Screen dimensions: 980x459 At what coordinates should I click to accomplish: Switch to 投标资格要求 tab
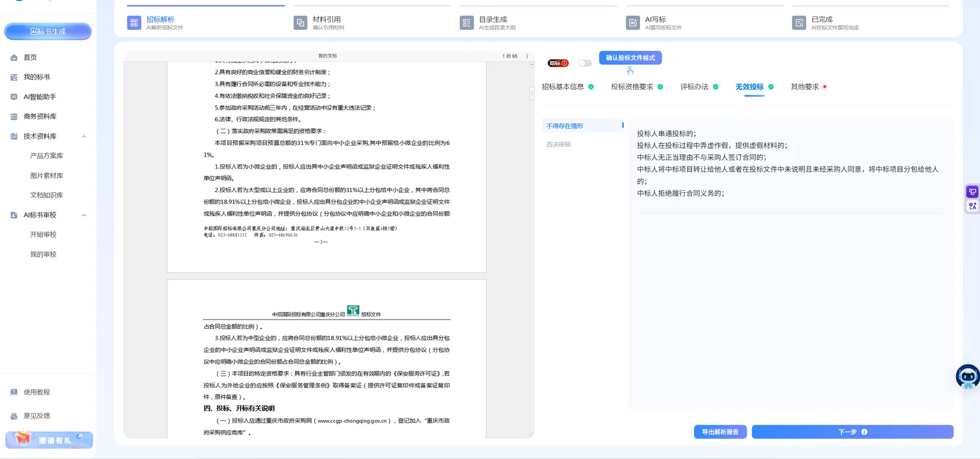point(632,87)
